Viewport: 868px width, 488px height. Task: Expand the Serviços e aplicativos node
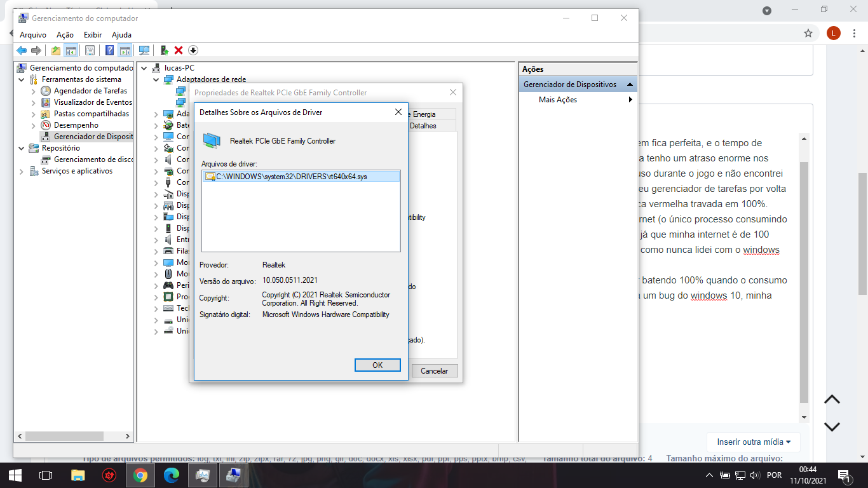pos(22,171)
